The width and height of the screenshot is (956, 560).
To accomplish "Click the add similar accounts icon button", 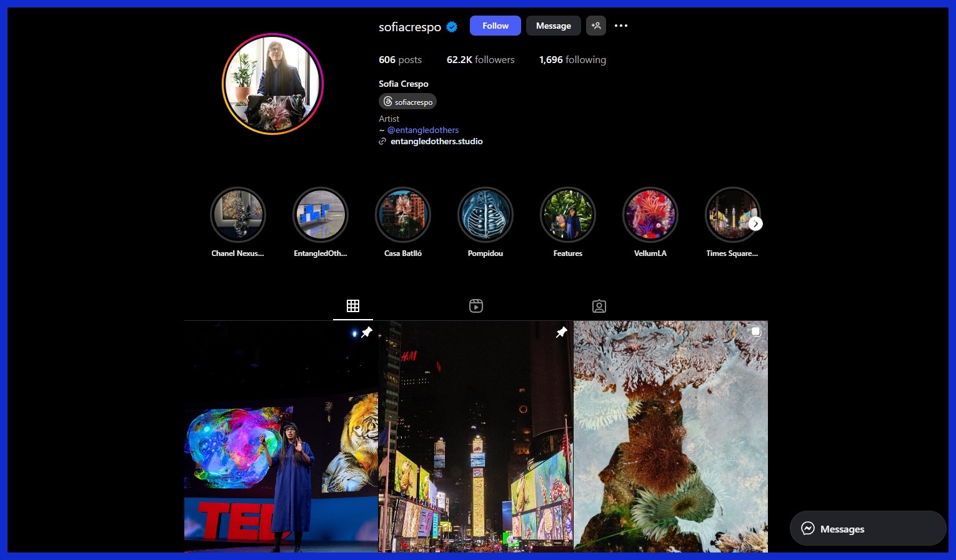I will 595,26.
